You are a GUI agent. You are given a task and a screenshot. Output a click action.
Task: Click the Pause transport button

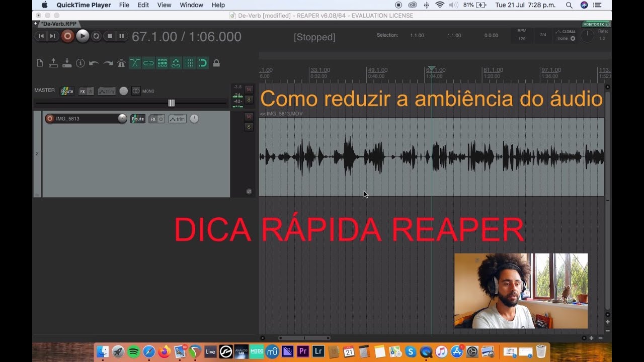(121, 36)
